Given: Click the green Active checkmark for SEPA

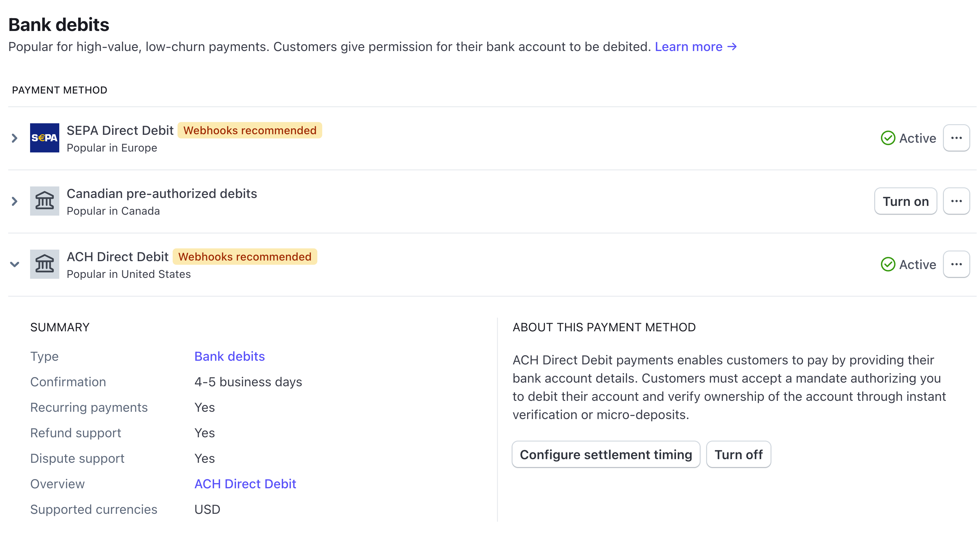Looking at the screenshot, I should click(x=888, y=138).
